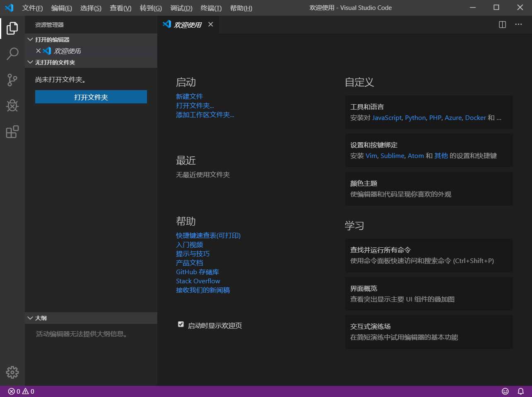Screen dimensions: 532x397
Task: Click the 接收我们的新闻稿 link
Action: tap(203, 290)
